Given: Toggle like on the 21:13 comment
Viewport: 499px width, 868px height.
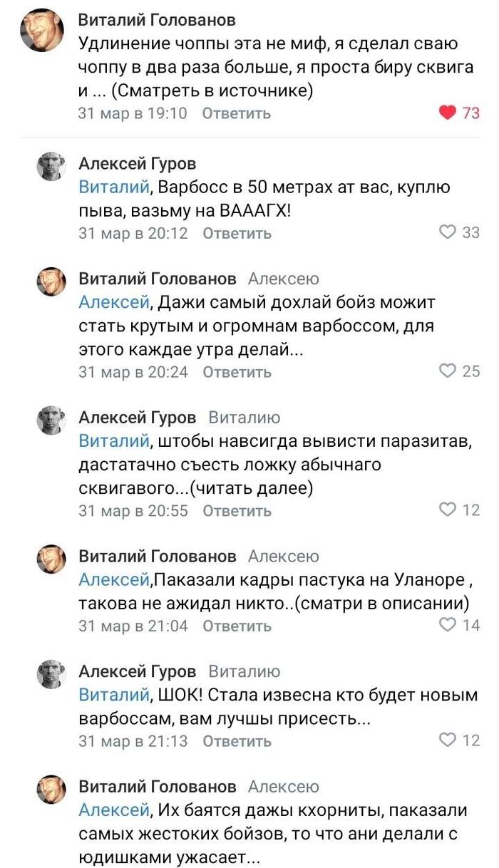Looking at the screenshot, I should click(x=447, y=740).
